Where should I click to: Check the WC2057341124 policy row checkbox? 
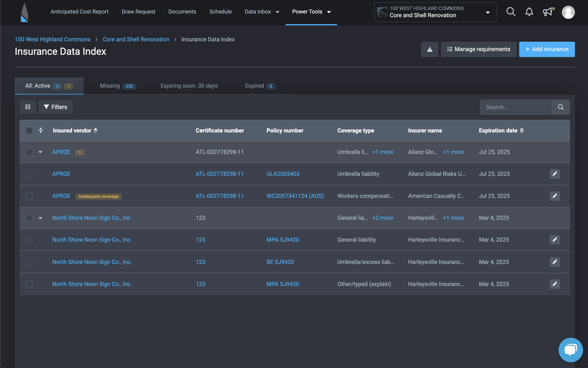point(29,196)
